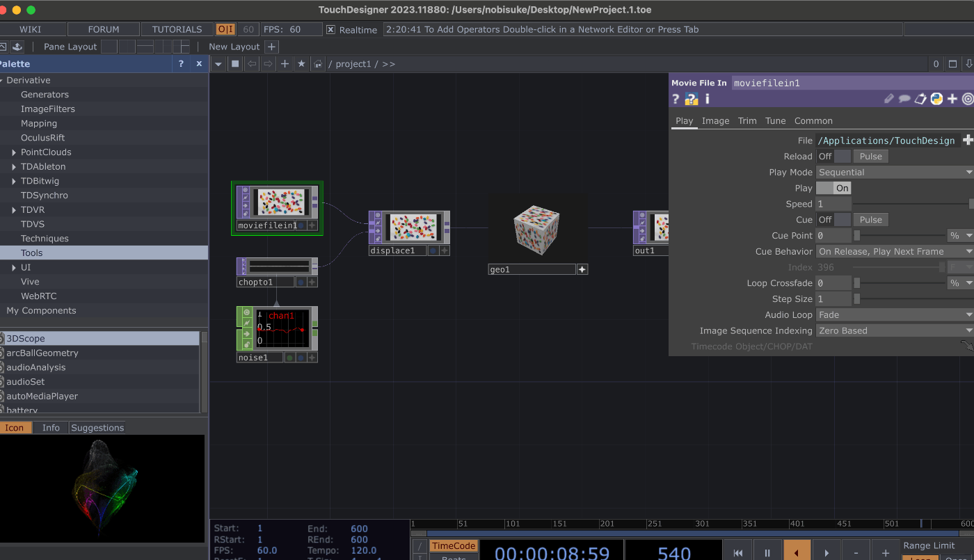974x560 pixels.
Task: Select TimeCode display mode
Action: coord(454,546)
